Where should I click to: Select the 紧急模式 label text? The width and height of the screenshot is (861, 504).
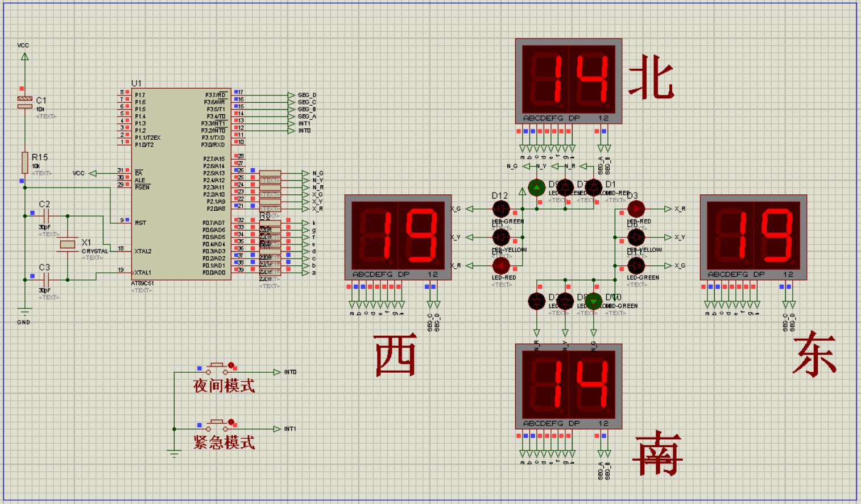tap(224, 442)
